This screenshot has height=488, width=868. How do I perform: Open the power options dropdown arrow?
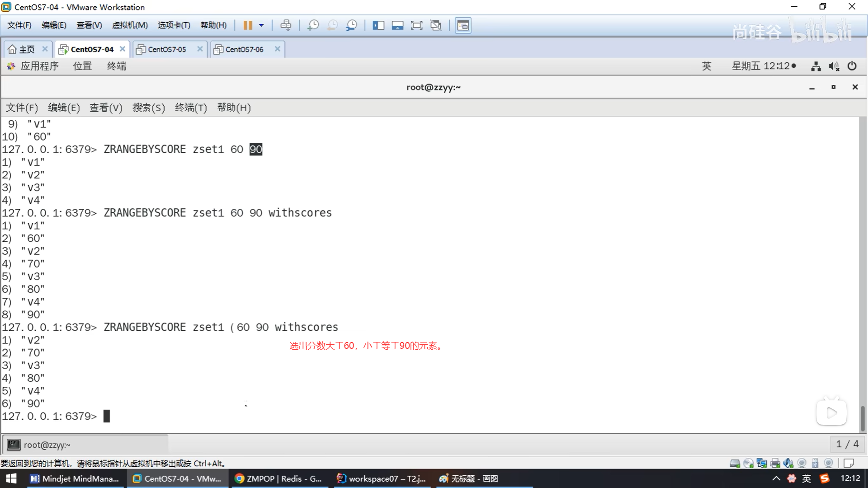(261, 25)
